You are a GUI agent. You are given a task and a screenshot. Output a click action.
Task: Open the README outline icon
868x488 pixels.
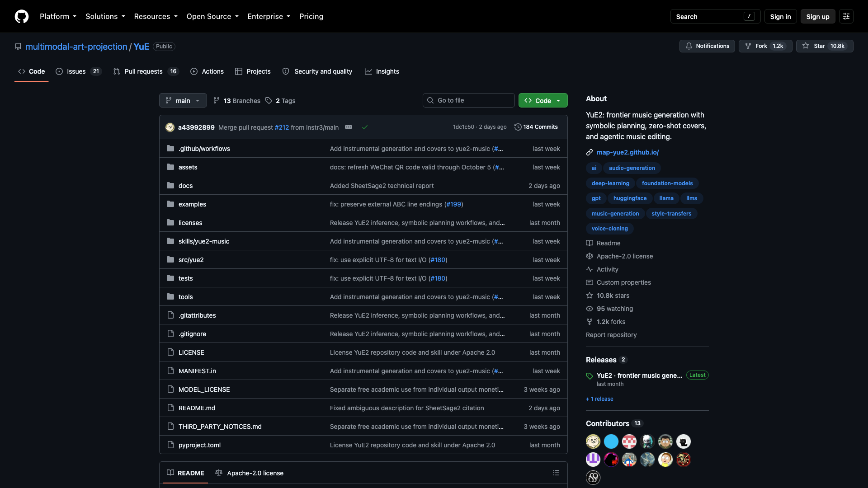point(556,473)
